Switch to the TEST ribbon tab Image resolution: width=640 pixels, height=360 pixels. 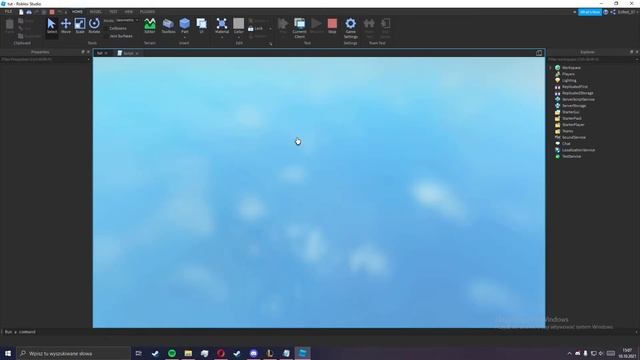[113, 12]
